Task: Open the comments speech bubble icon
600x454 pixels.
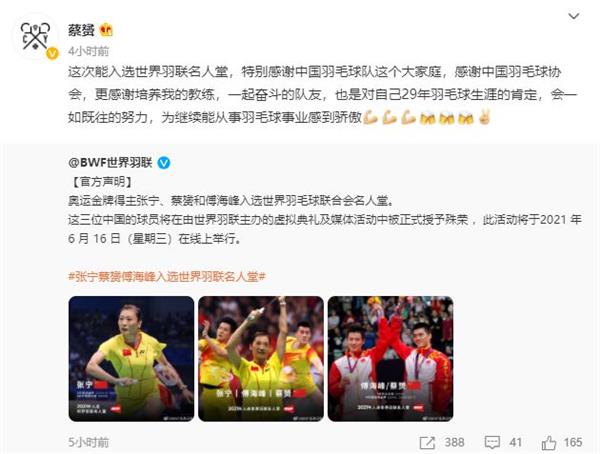Action: pos(492,443)
